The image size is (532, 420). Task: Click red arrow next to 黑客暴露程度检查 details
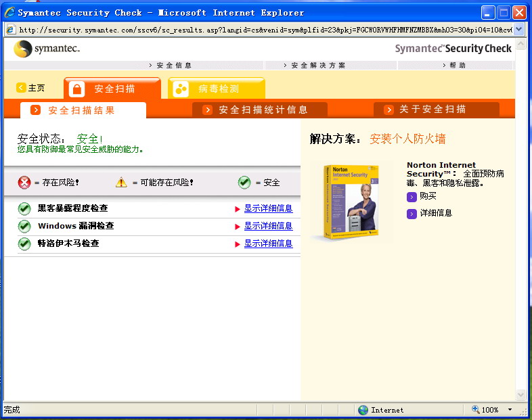(x=238, y=209)
